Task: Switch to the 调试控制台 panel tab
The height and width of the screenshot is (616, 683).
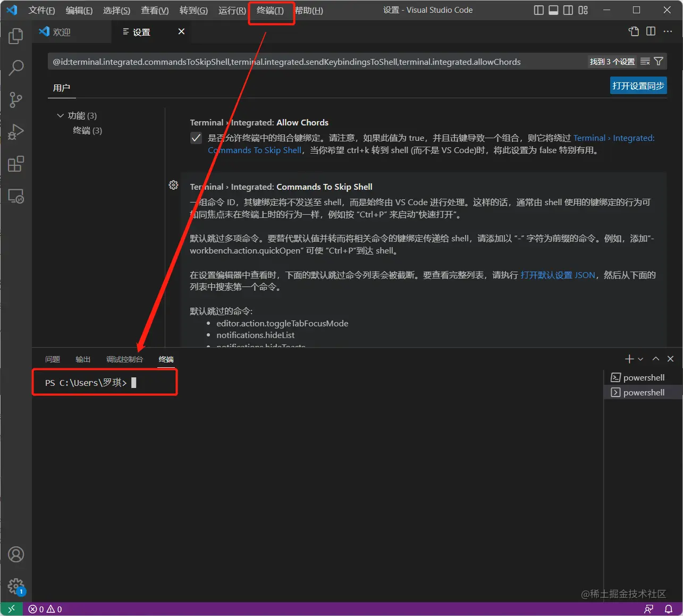Action: tap(124, 359)
